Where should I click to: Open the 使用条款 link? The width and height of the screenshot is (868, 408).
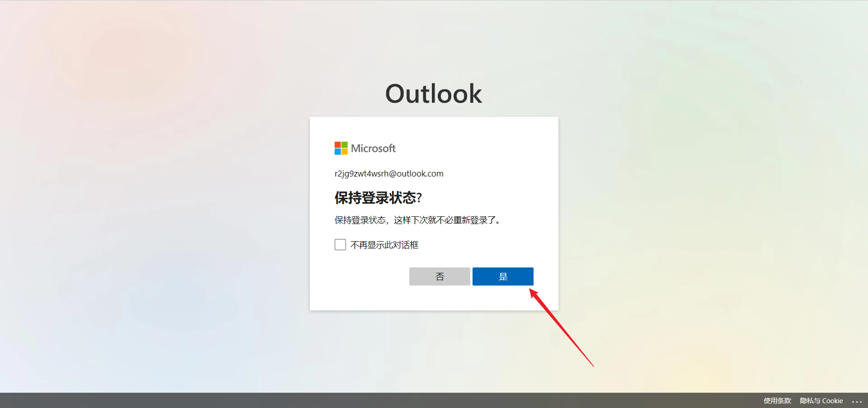(777, 401)
